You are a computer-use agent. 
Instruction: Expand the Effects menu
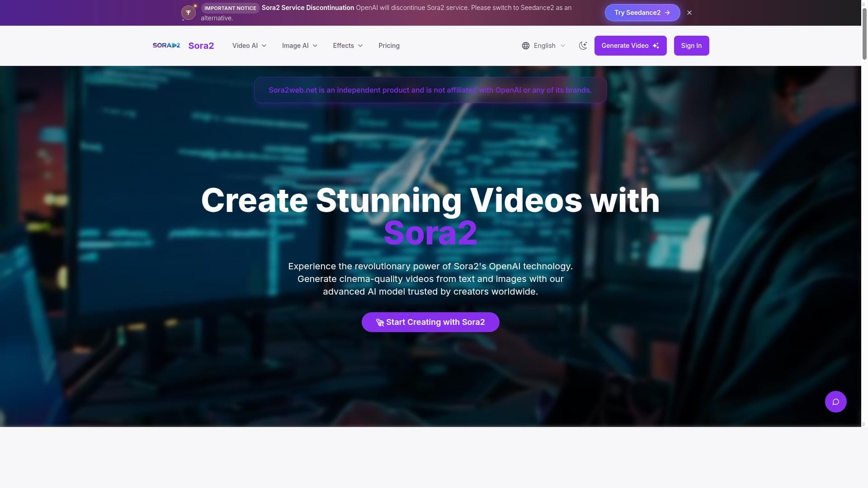click(x=348, y=46)
